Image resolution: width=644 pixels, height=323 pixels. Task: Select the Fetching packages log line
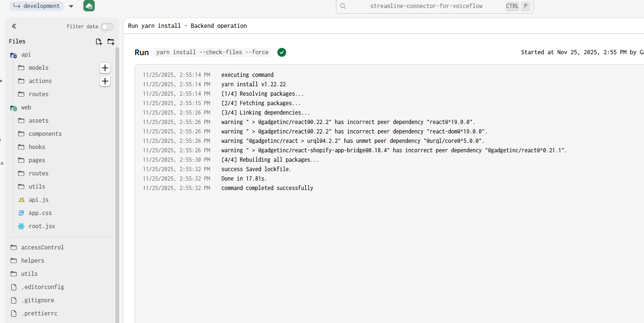pyautogui.click(x=261, y=103)
